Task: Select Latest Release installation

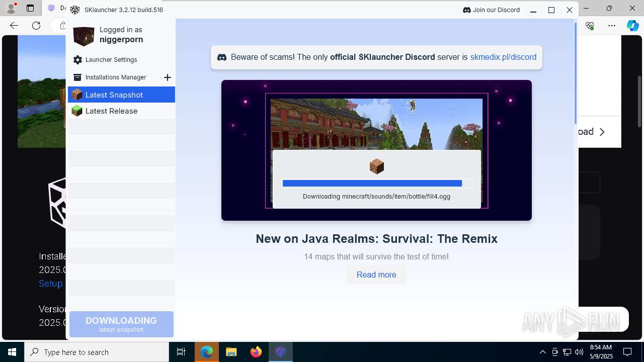Action: click(x=121, y=111)
